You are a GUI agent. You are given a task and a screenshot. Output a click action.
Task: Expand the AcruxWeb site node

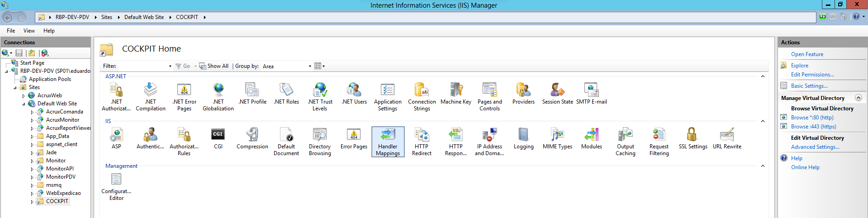click(x=24, y=96)
